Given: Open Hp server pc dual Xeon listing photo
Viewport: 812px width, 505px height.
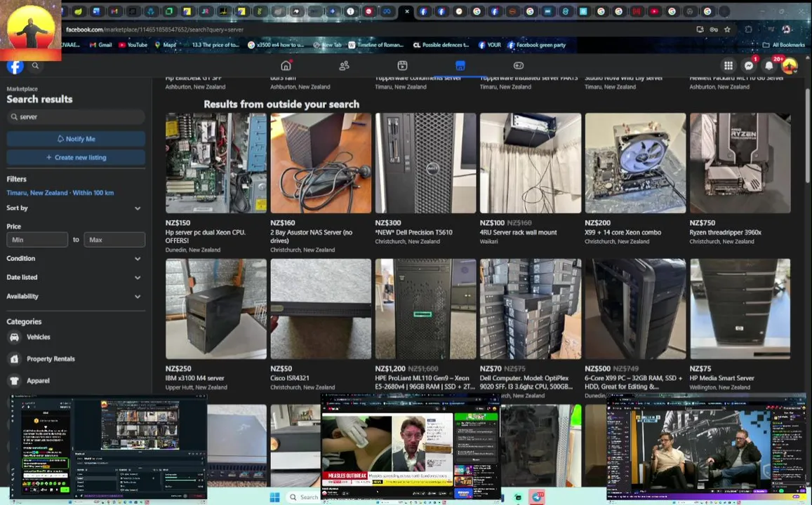Looking at the screenshot, I should pos(216,163).
